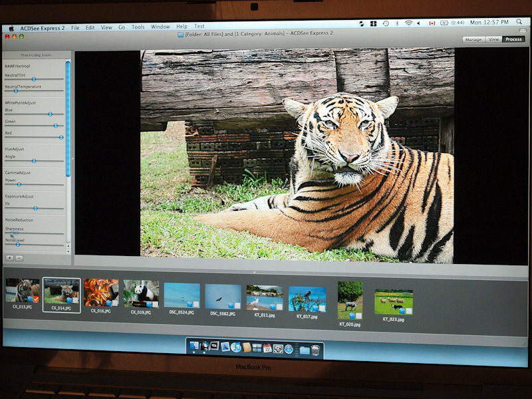532x399 pixels.
Task: Click the minus button below Processing Tools
Action: coord(19,258)
